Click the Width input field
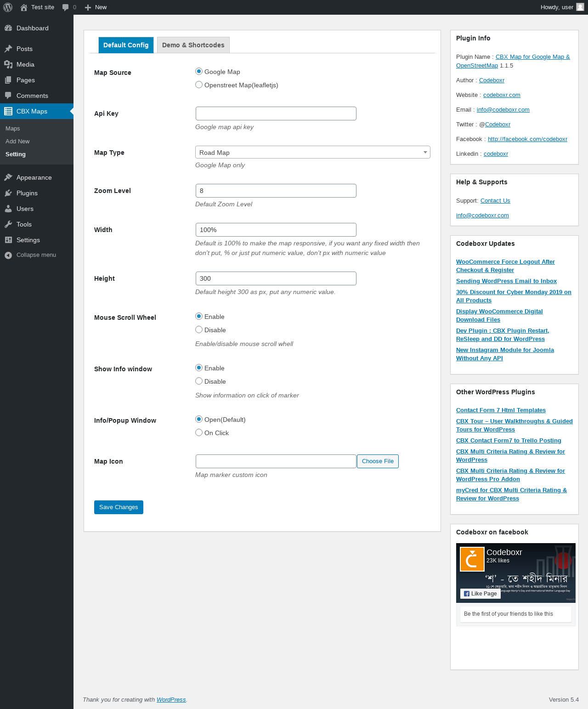588x709 pixels. pos(276,230)
